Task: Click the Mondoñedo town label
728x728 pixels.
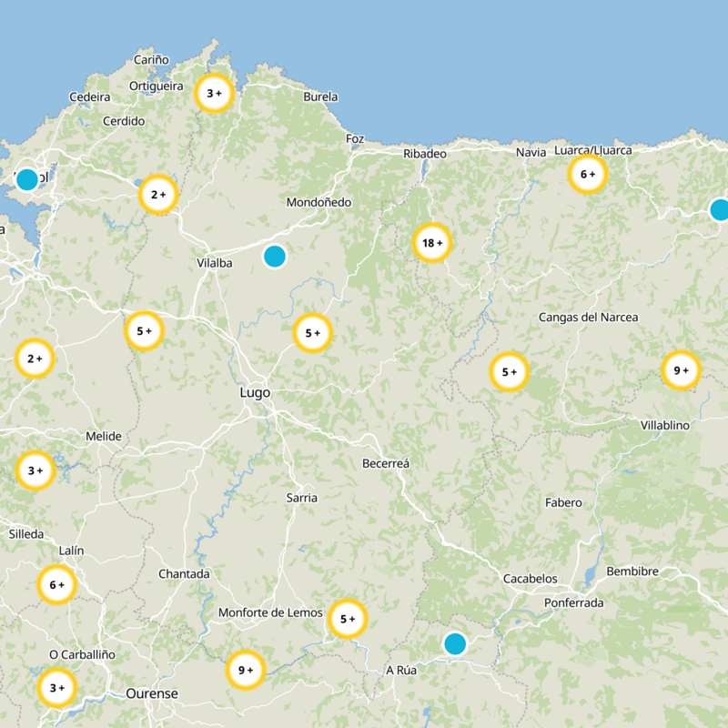Action: coord(318,202)
